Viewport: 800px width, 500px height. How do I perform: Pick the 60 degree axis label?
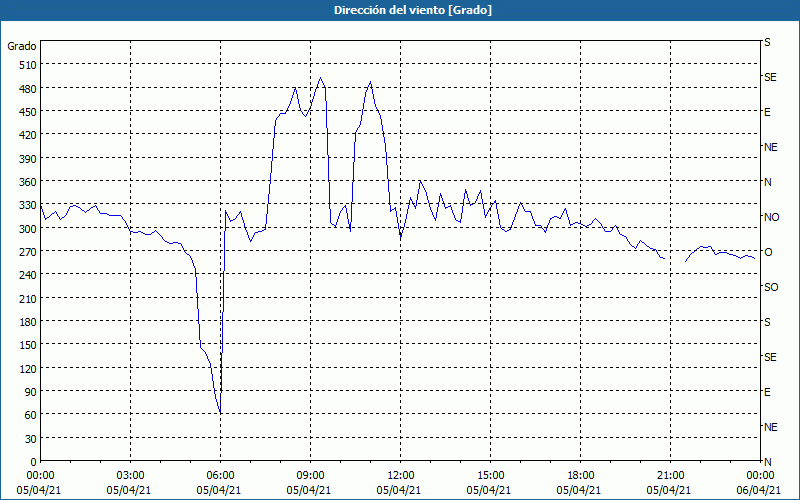coord(31,415)
